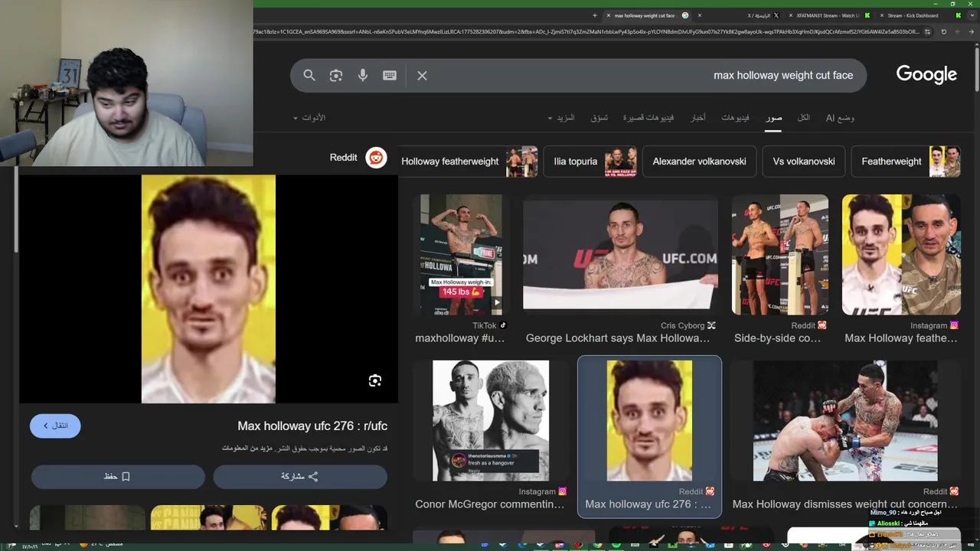Click the Side-by-side co... caption text
This screenshot has width=980, height=551.
click(777, 338)
